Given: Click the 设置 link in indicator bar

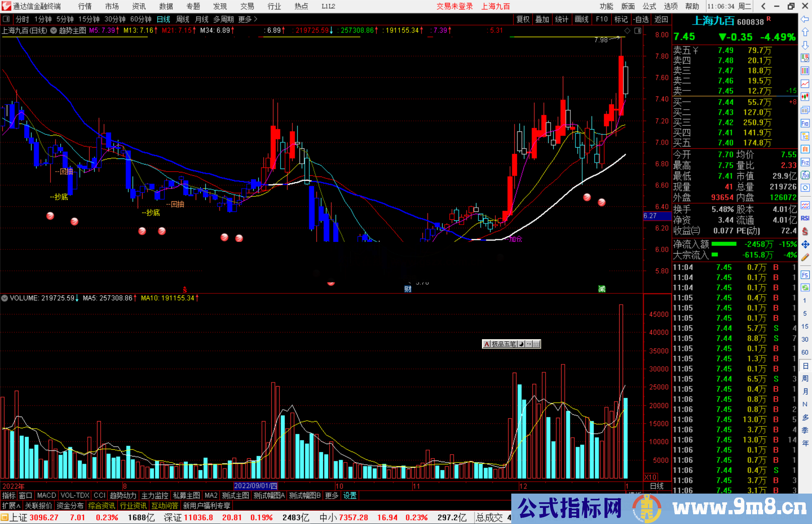Looking at the screenshot, I should (350, 495).
